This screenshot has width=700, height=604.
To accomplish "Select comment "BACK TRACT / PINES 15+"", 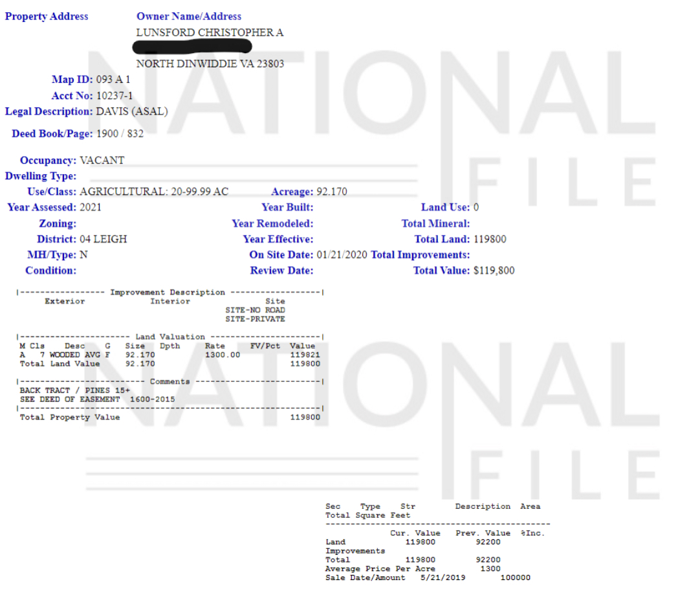I will pos(75,390).
